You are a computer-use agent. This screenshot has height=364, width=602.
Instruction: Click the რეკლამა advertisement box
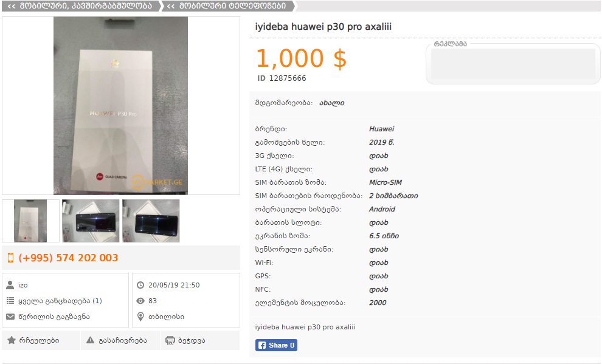pos(513,64)
